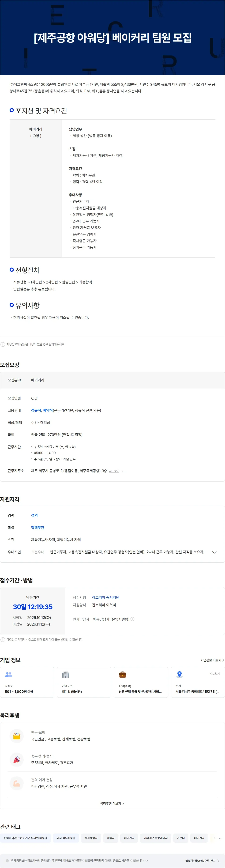Click the 산업(업종) briefcase icon

point(123,675)
